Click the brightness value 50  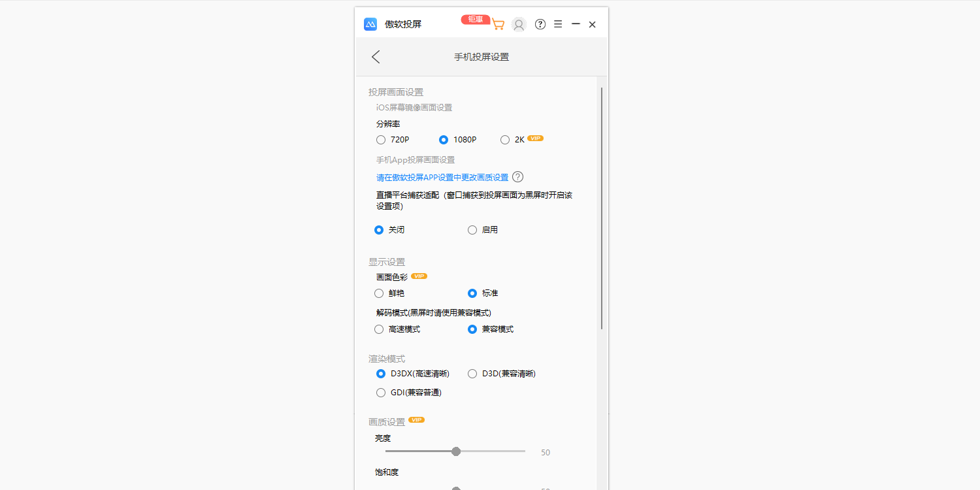tap(546, 452)
